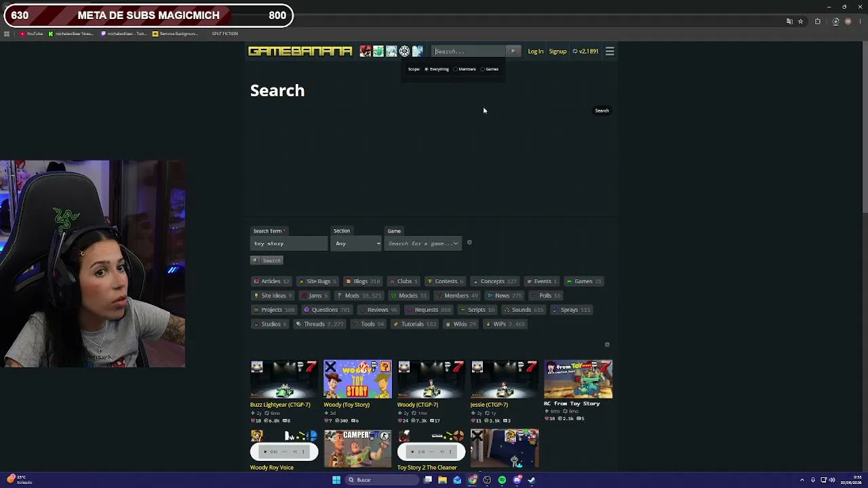Image resolution: width=868 pixels, height=488 pixels.
Task: Open the Woody Roy Voice result link
Action: coord(272,468)
